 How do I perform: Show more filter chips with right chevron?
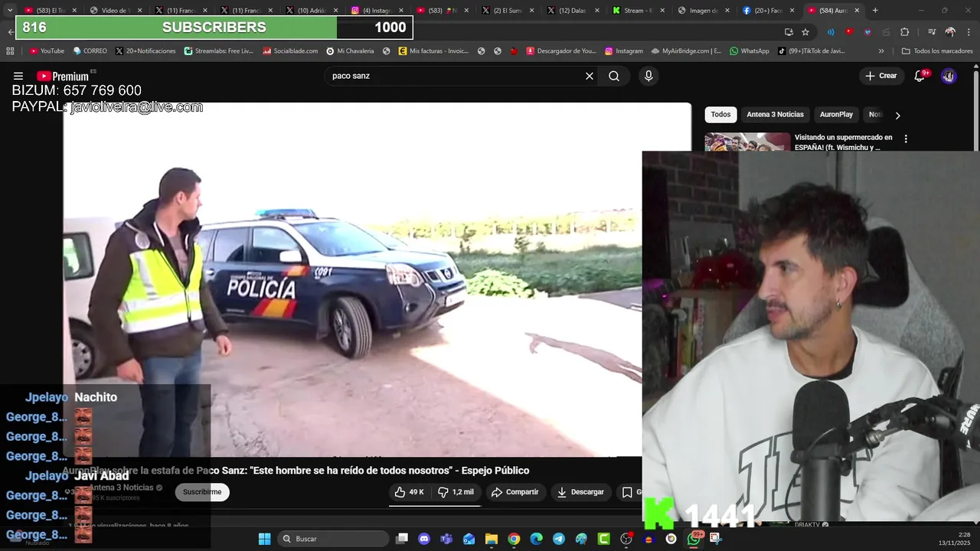(897, 115)
